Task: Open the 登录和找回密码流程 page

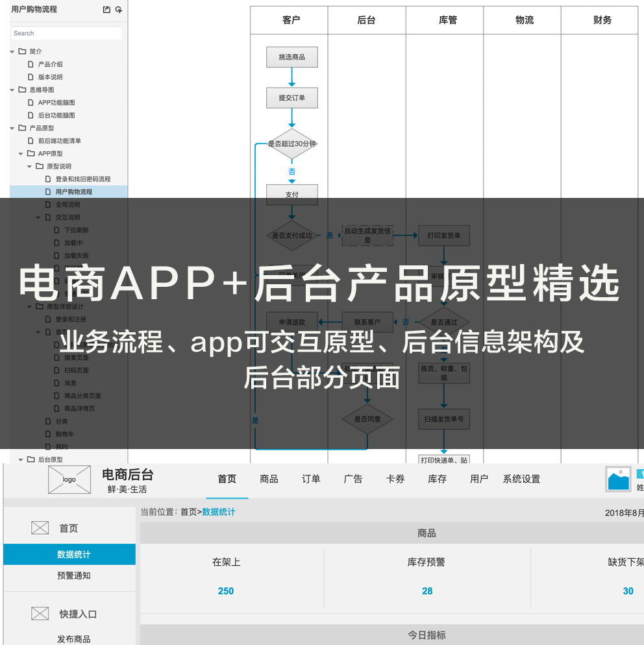Action: click(x=82, y=179)
